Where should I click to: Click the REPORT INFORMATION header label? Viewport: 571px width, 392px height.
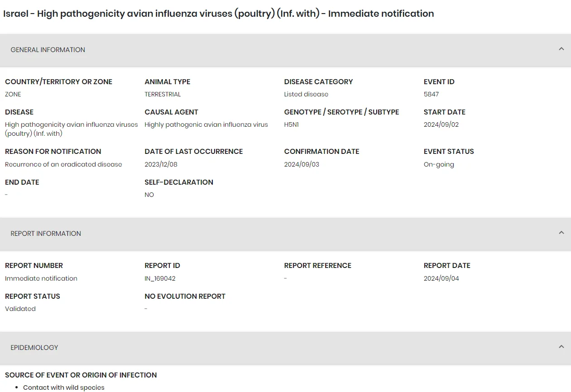click(46, 234)
